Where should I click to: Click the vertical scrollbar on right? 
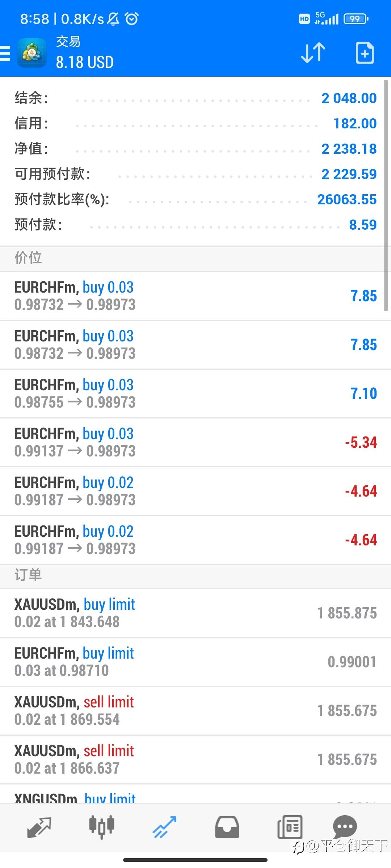(x=386, y=195)
